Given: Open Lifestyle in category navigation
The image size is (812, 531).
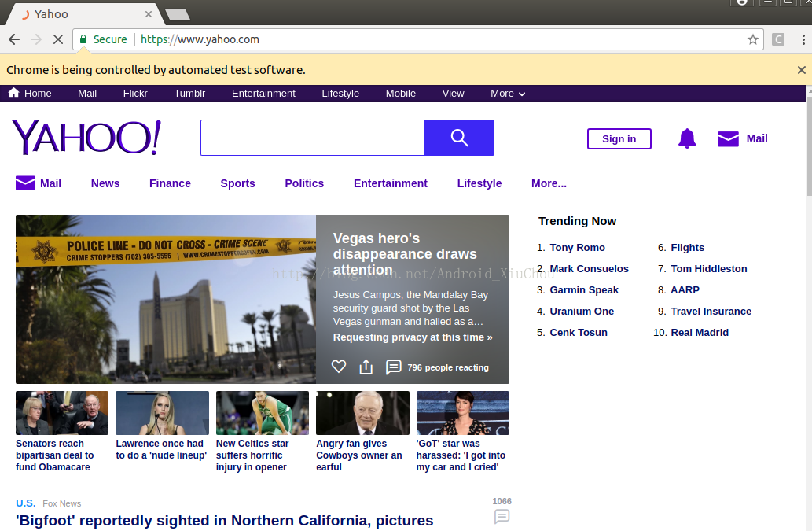Looking at the screenshot, I should coord(479,183).
